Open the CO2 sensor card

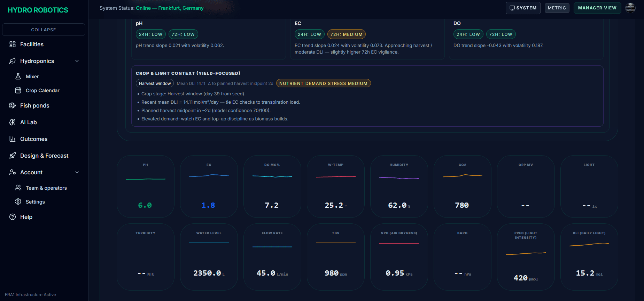[462, 187]
